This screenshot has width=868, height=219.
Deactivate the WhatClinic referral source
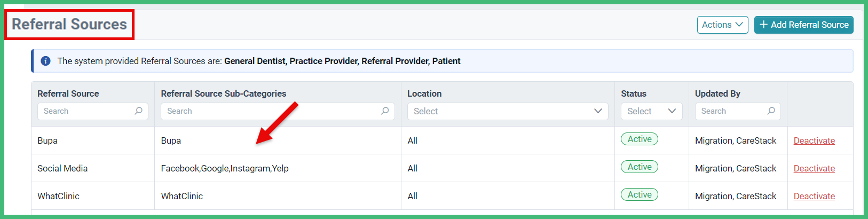[x=814, y=196]
